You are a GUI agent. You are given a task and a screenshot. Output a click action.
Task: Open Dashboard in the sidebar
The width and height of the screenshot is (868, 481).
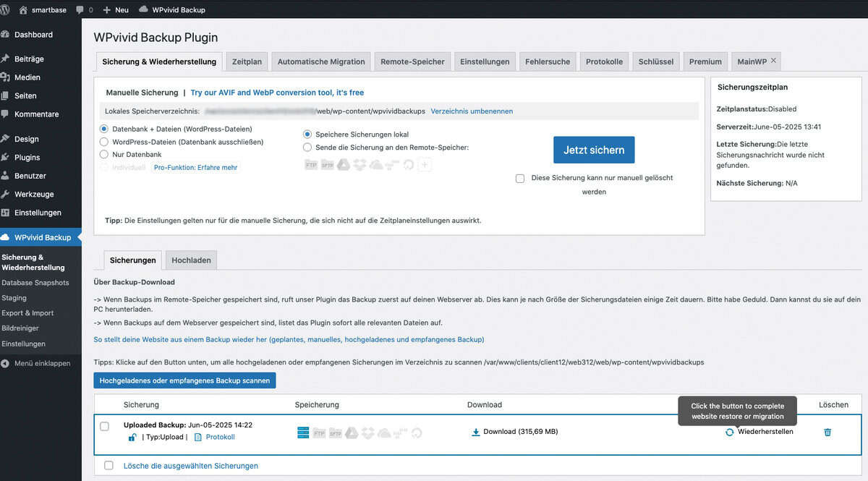coord(33,35)
